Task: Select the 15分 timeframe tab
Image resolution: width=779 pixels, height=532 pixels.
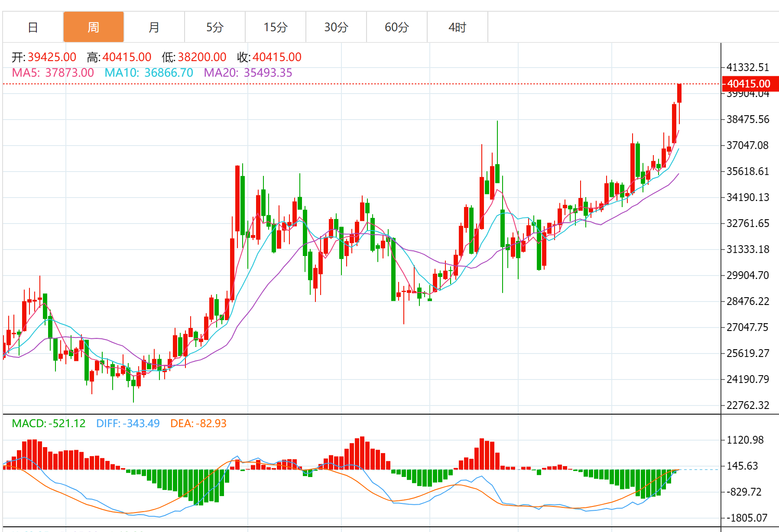Action: pos(276,27)
